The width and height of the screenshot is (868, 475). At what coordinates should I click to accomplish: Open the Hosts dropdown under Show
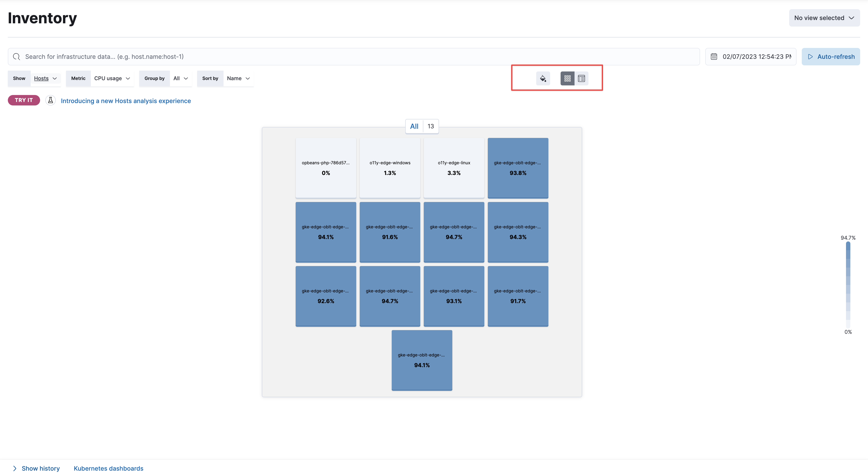pos(45,78)
